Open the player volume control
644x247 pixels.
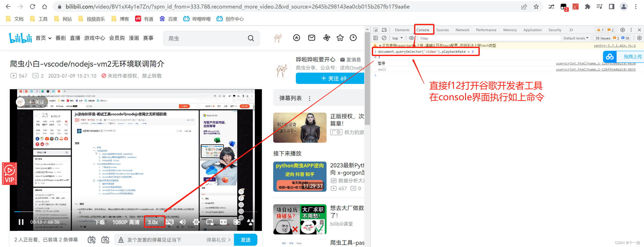(x=183, y=222)
